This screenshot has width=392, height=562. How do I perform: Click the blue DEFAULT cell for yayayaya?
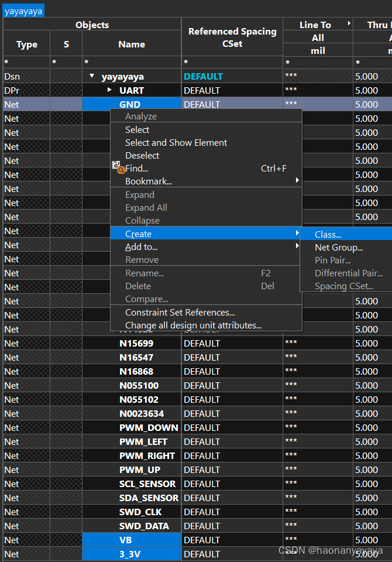click(232, 76)
